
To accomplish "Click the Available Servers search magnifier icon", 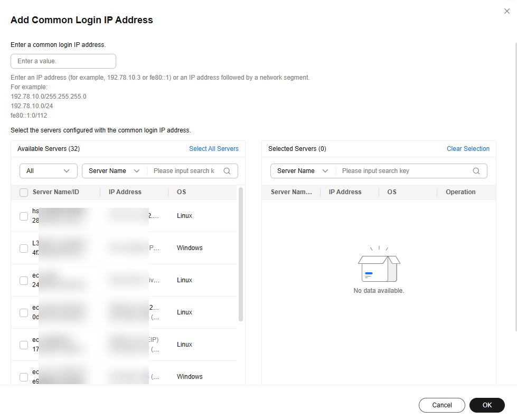I will point(227,171).
